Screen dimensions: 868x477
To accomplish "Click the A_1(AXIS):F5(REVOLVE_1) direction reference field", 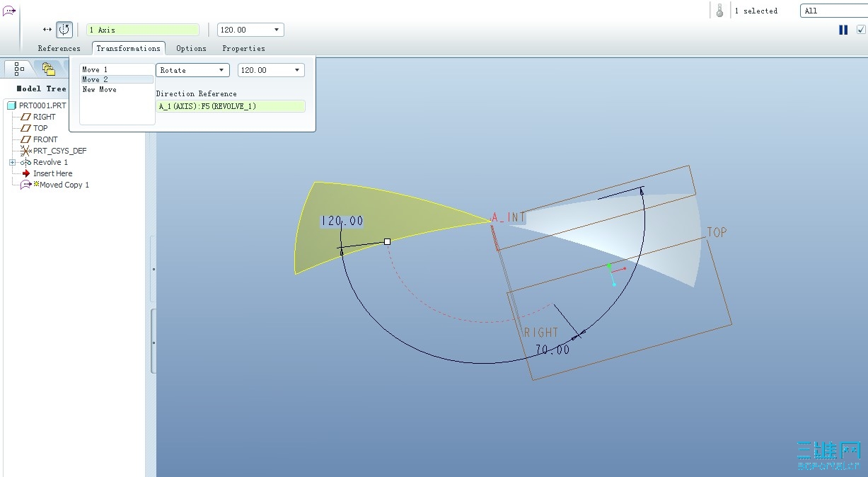I will 231,106.
